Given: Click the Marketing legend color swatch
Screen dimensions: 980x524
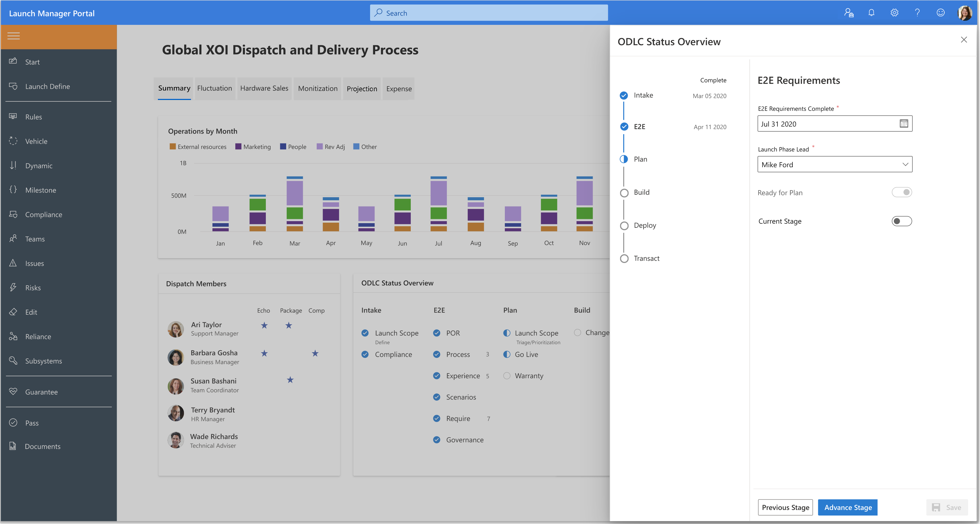Looking at the screenshot, I should coord(238,147).
